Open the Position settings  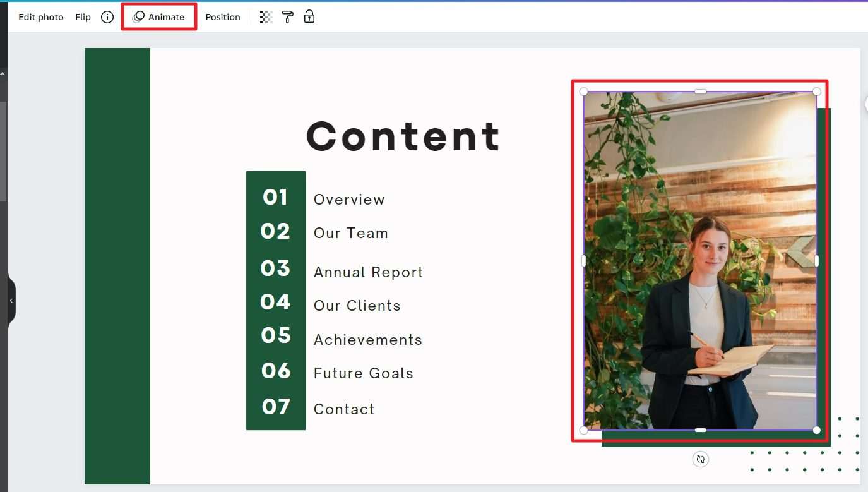click(223, 17)
